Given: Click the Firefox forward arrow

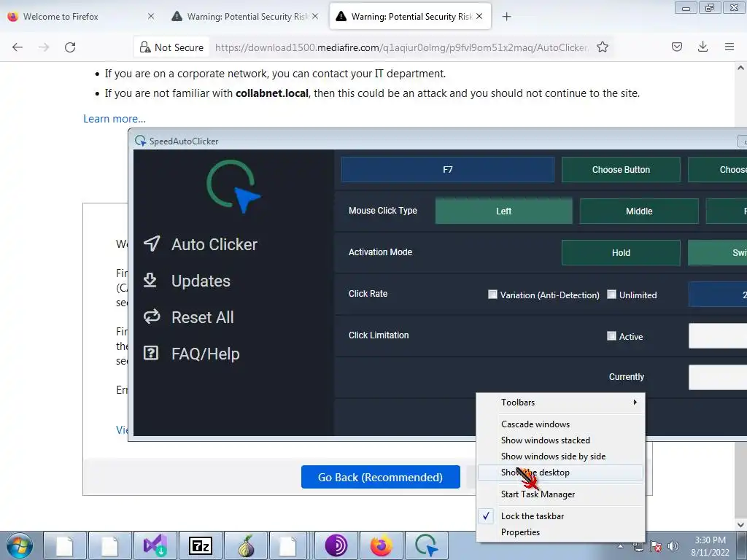Looking at the screenshot, I should click(44, 47).
